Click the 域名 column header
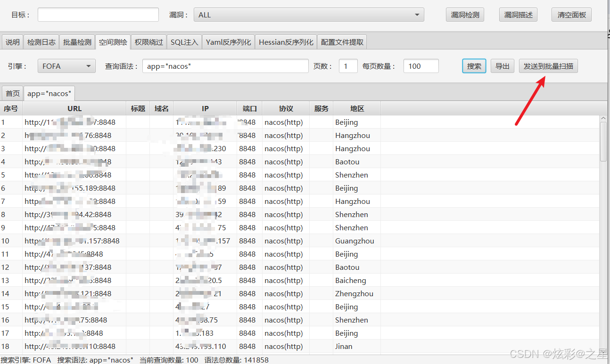The height and width of the screenshot is (364, 610). [162, 108]
